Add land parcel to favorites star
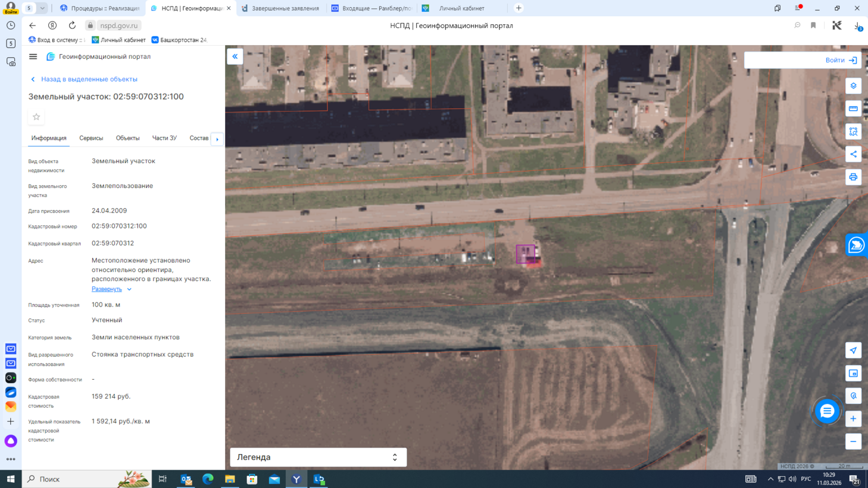This screenshot has width=868, height=488. [36, 117]
